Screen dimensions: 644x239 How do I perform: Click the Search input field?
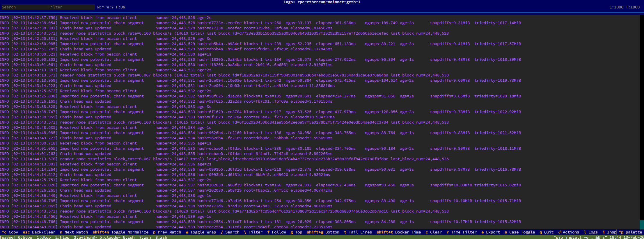[23, 7]
